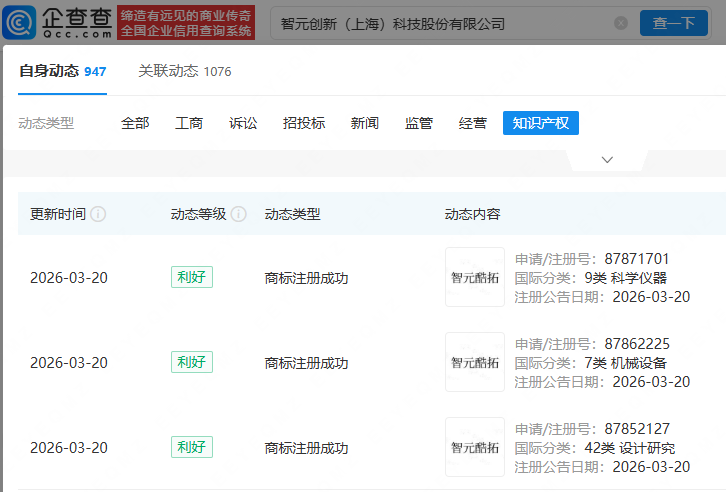Image resolution: width=726 pixels, height=492 pixels.
Task: Open trademark thumbnail for registration 87852127
Action: click(475, 447)
